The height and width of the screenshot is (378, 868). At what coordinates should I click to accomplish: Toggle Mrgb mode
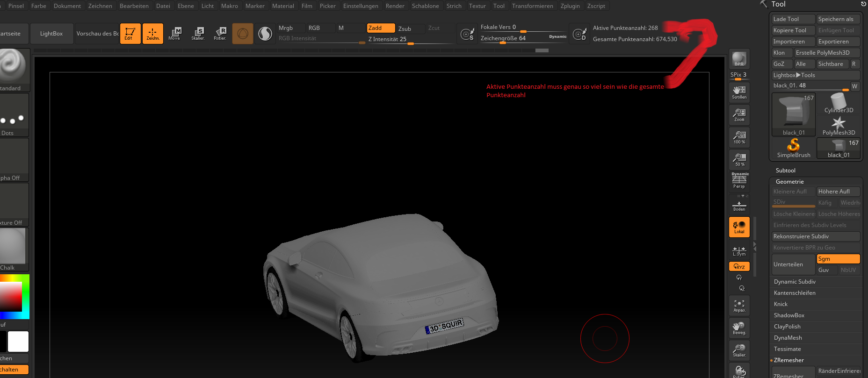pyautogui.click(x=291, y=28)
